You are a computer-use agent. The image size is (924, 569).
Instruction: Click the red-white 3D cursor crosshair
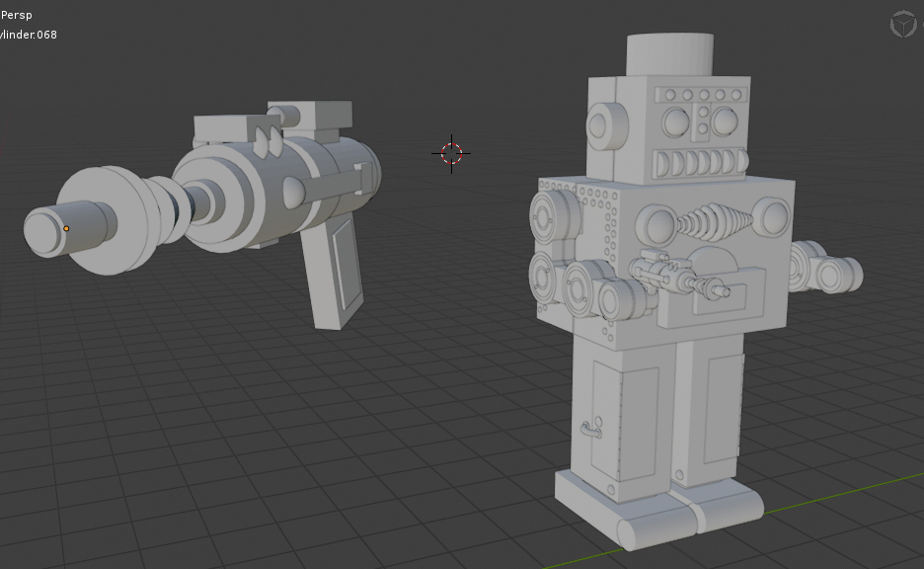[x=451, y=153]
